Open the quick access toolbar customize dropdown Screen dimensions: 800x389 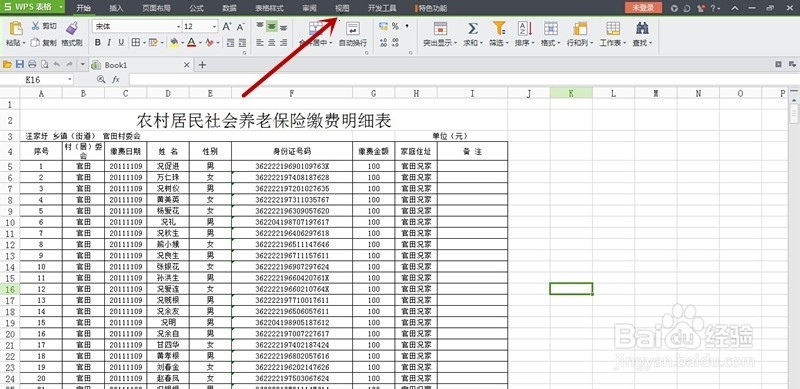83,64
